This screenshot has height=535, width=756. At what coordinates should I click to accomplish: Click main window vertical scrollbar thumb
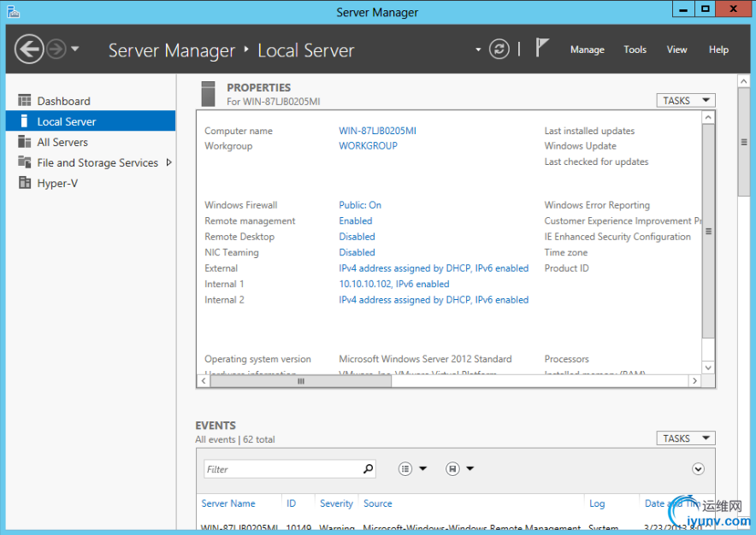tap(743, 142)
